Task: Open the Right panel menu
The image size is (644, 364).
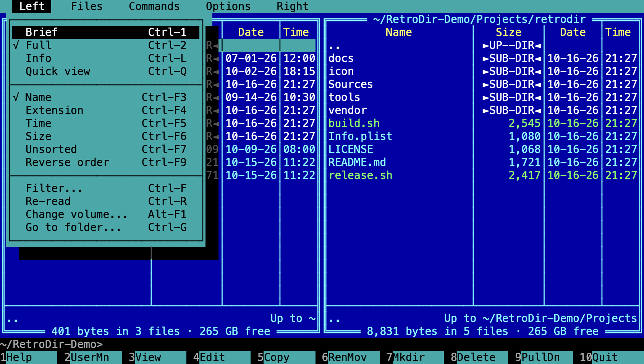Action: coord(293,6)
